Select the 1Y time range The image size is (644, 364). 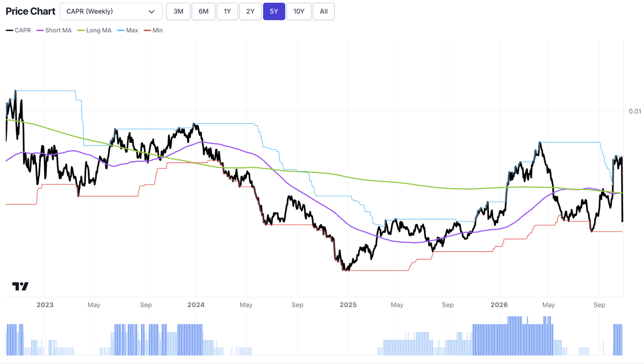pos(227,11)
